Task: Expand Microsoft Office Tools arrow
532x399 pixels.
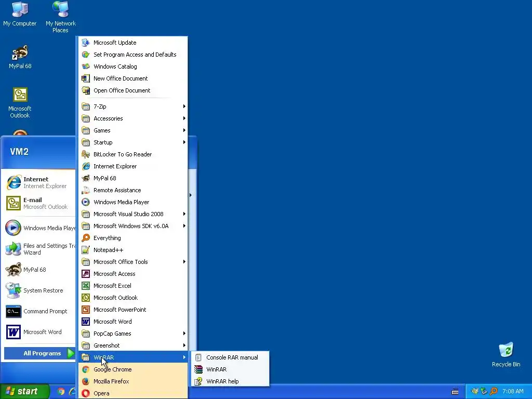Action: tap(184, 262)
